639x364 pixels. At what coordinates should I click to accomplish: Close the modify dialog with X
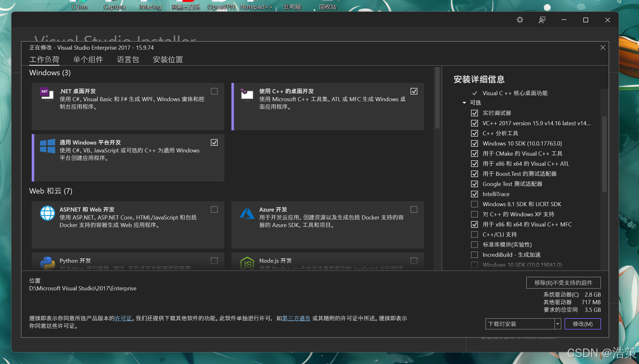click(603, 47)
